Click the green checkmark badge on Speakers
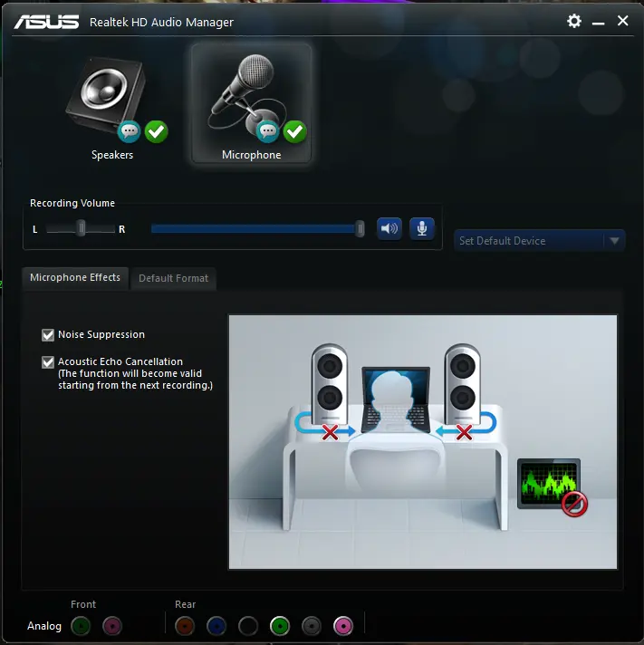 point(157,131)
